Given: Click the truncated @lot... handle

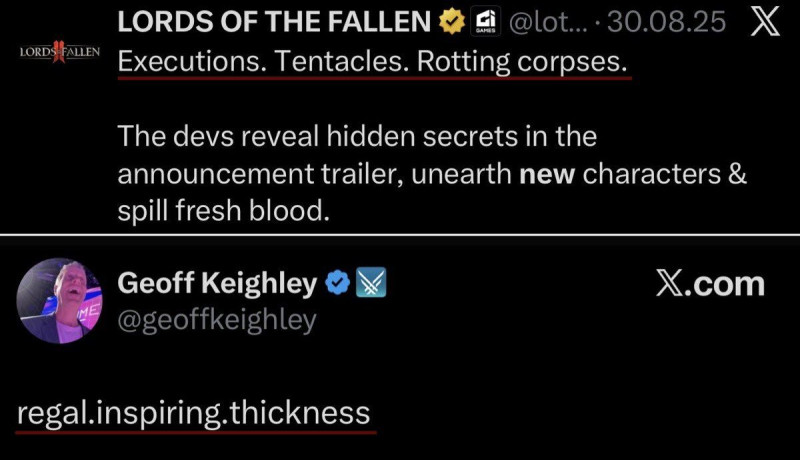Looking at the screenshot, I should click(x=548, y=22).
